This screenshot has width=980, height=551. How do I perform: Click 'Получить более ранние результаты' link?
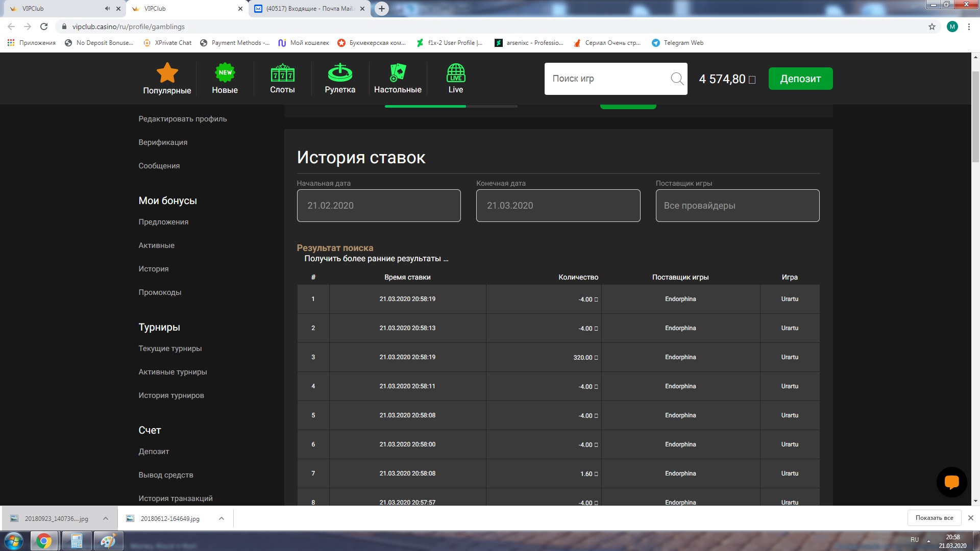[376, 259]
